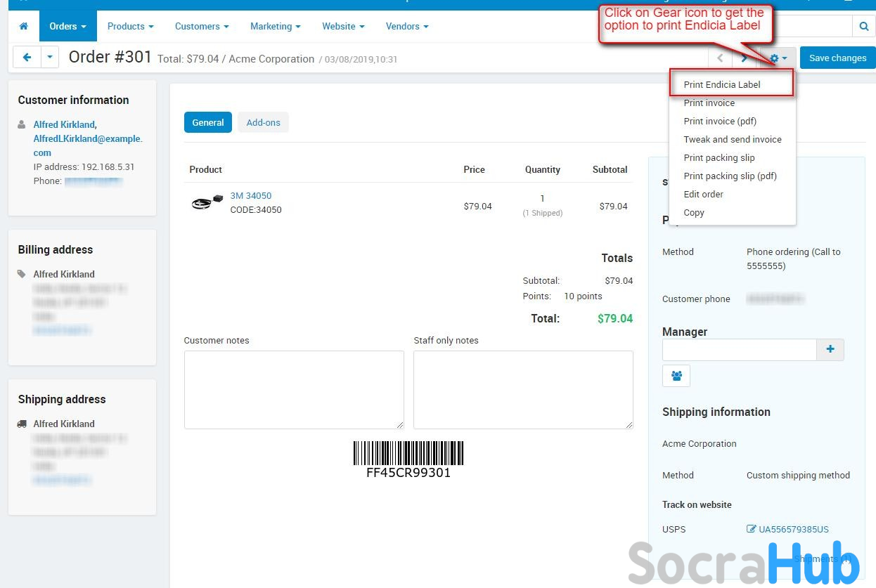Click the plus icon to add manager
The width and height of the screenshot is (876, 588).
pyautogui.click(x=830, y=349)
